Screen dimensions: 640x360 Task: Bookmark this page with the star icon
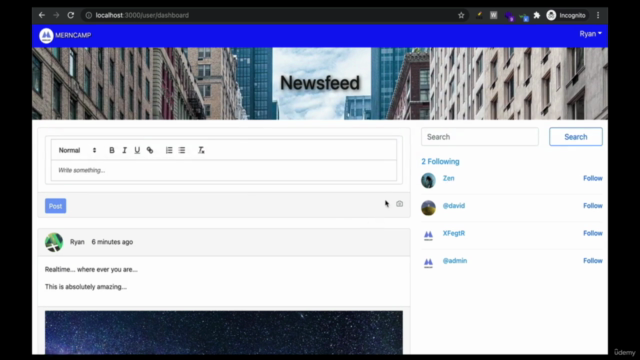(461, 15)
